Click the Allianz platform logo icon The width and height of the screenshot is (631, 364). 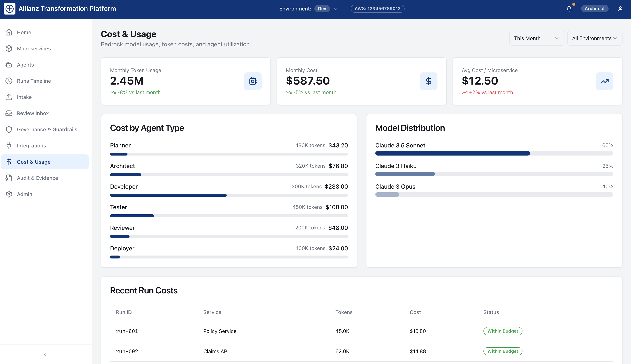pyautogui.click(x=10, y=9)
